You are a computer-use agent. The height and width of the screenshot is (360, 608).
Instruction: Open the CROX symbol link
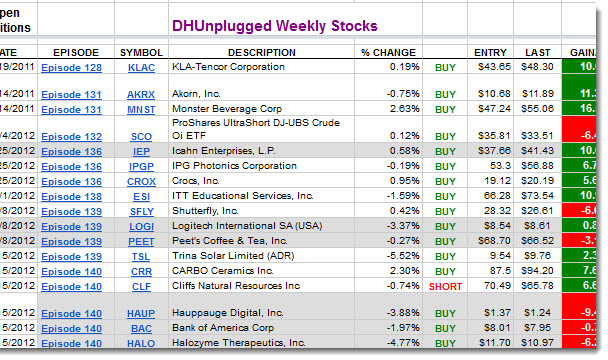pos(141,182)
